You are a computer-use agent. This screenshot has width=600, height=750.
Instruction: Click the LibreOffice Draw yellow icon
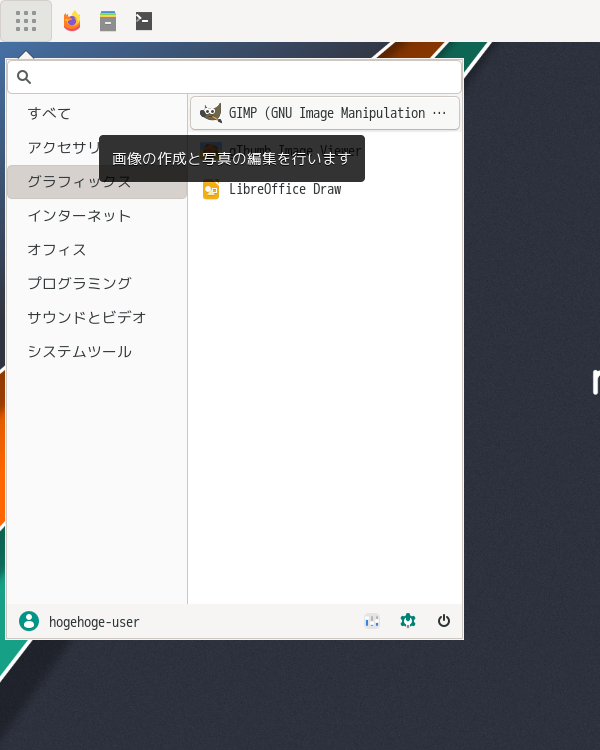tap(211, 190)
